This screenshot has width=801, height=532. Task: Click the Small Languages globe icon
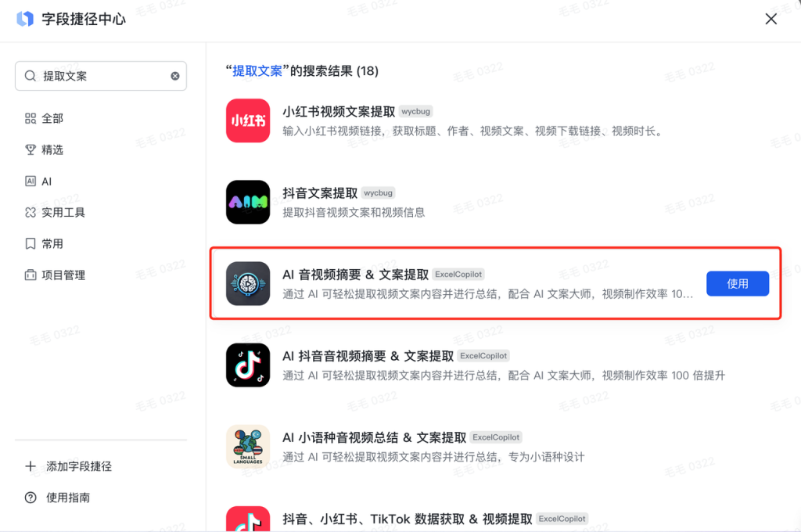click(248, 447)
